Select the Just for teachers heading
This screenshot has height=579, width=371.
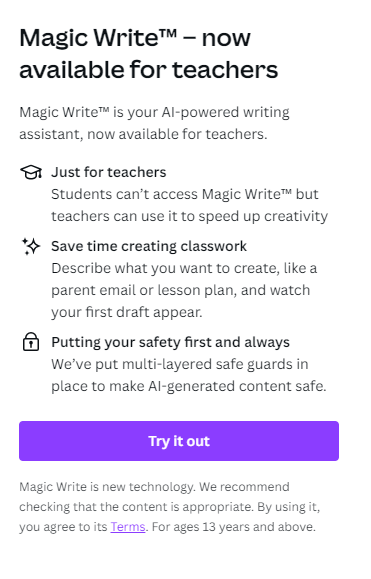click(109, 172)
